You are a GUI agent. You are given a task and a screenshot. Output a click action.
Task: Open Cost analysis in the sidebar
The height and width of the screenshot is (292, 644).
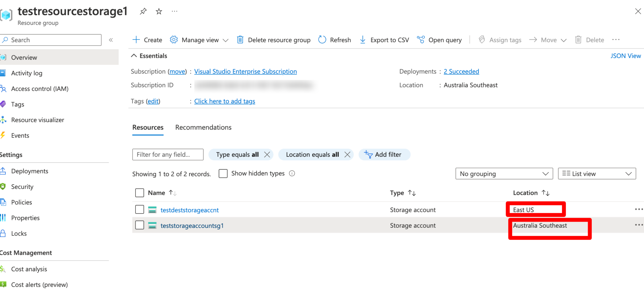tap(29, 269)
